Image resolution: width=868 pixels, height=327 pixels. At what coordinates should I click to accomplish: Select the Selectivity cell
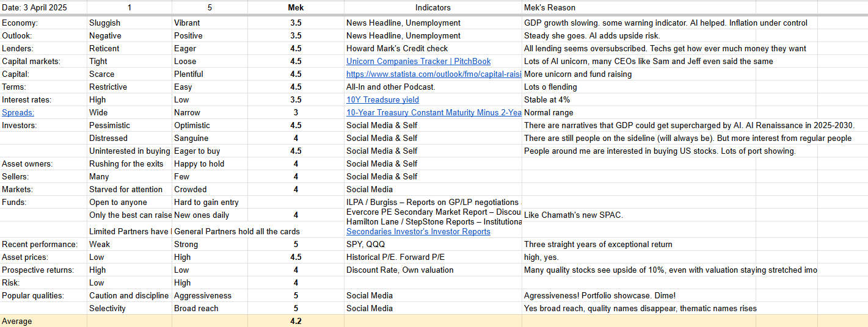(x=129, y=308)
